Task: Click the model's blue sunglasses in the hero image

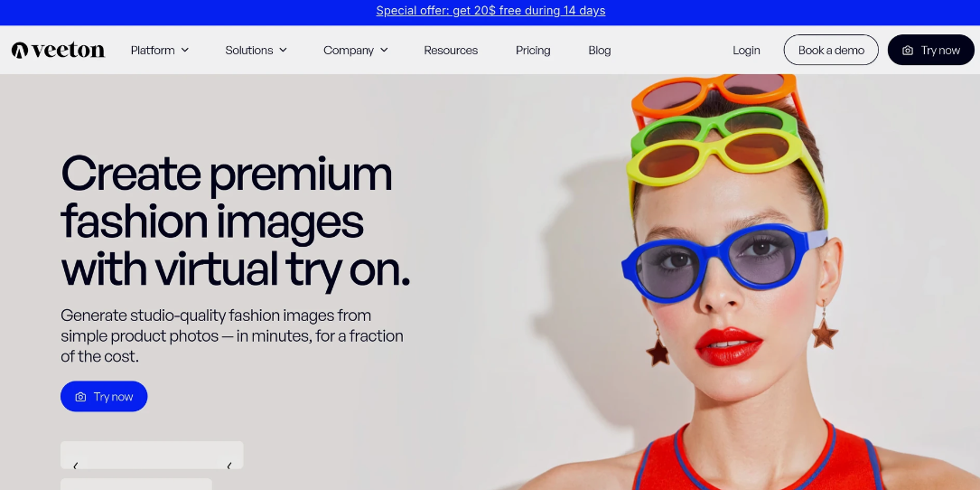Action: tap(714, 260)
